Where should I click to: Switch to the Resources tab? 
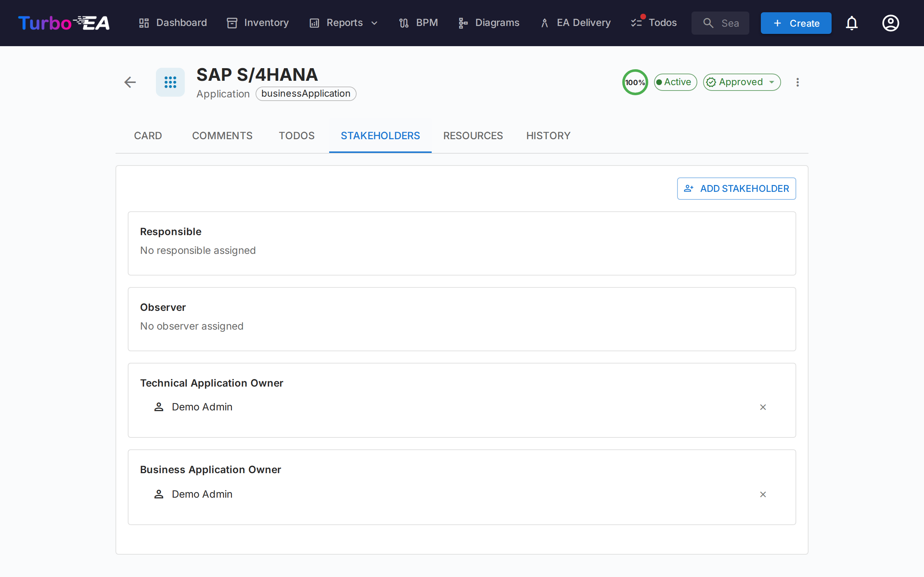click(473, 136)
